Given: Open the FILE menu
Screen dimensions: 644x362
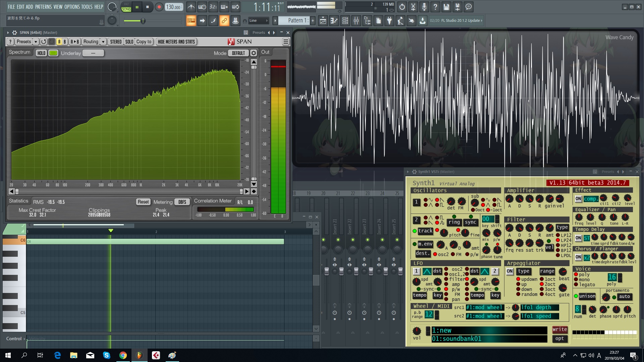Looking at the screenshot, I should (11, 7).
